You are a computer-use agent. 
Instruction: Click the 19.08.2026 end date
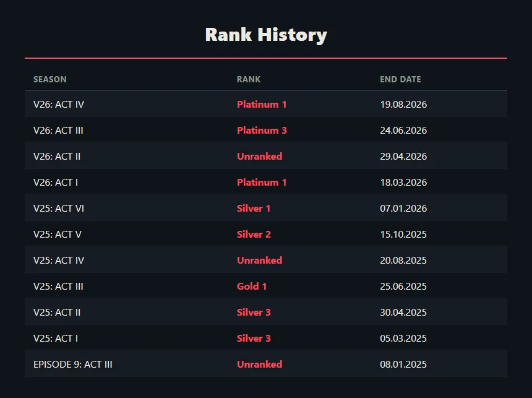[x=403, y=104]
